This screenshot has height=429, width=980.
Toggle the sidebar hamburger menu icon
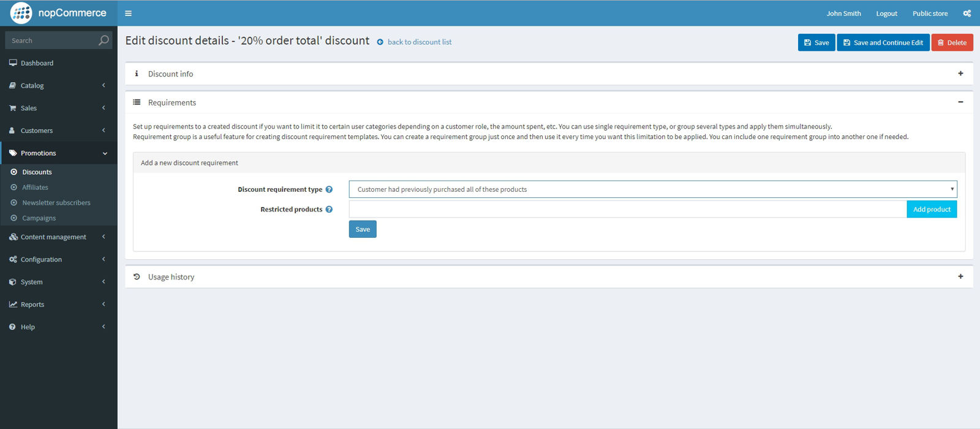click(128, 13)
